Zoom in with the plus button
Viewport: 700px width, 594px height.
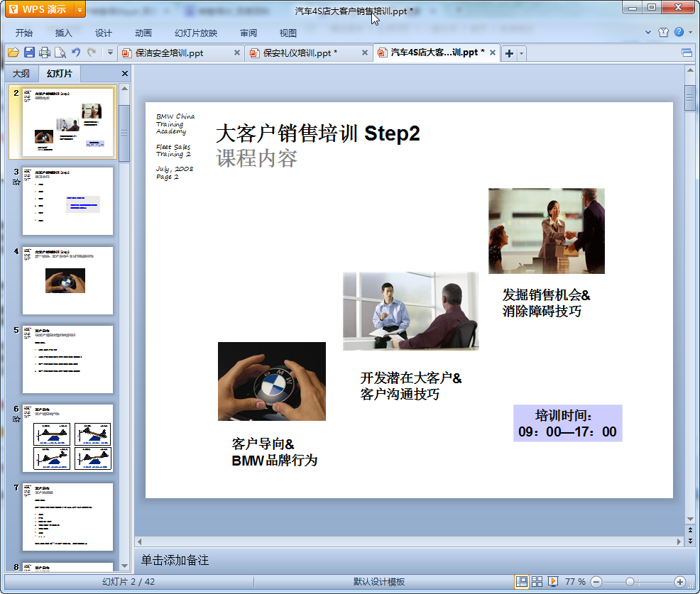[680, 581]
